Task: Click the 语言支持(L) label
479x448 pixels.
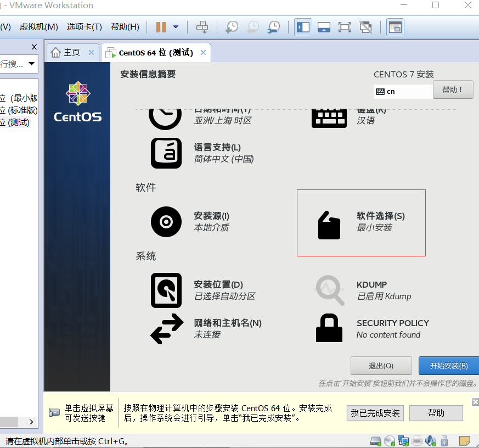Action: [x=217, y=148]
